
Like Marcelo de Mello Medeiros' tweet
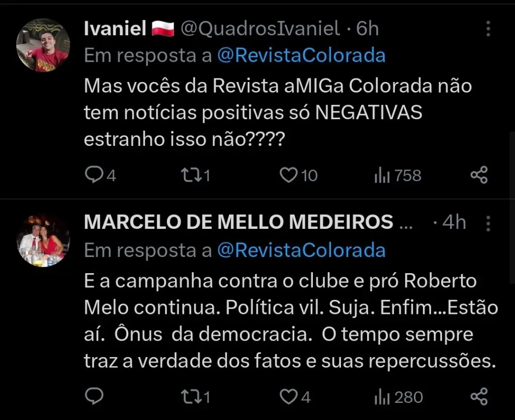[x=288, y=397]
